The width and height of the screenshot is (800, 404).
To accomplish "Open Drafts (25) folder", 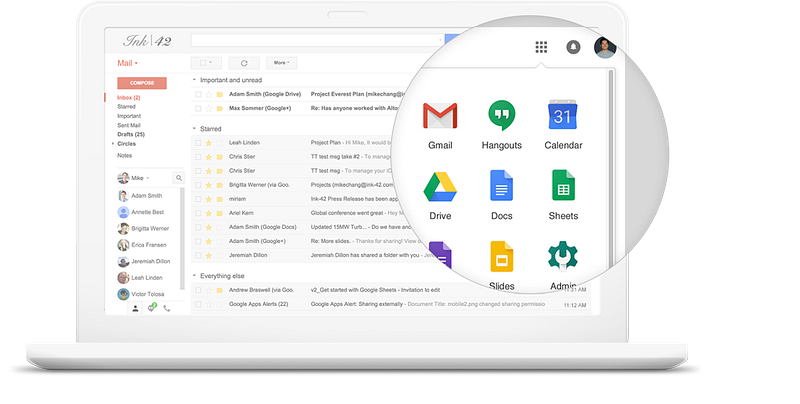I will (x=131, y=135).
